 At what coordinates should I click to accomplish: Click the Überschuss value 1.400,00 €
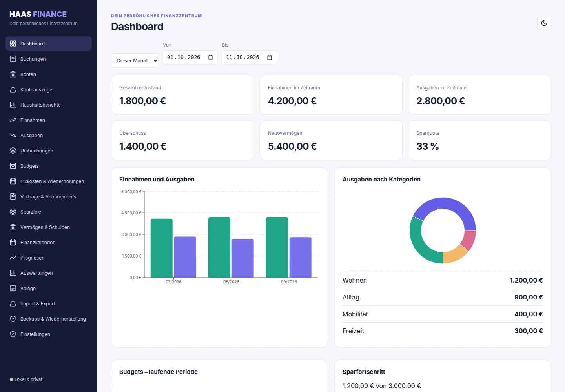[143, 146]
